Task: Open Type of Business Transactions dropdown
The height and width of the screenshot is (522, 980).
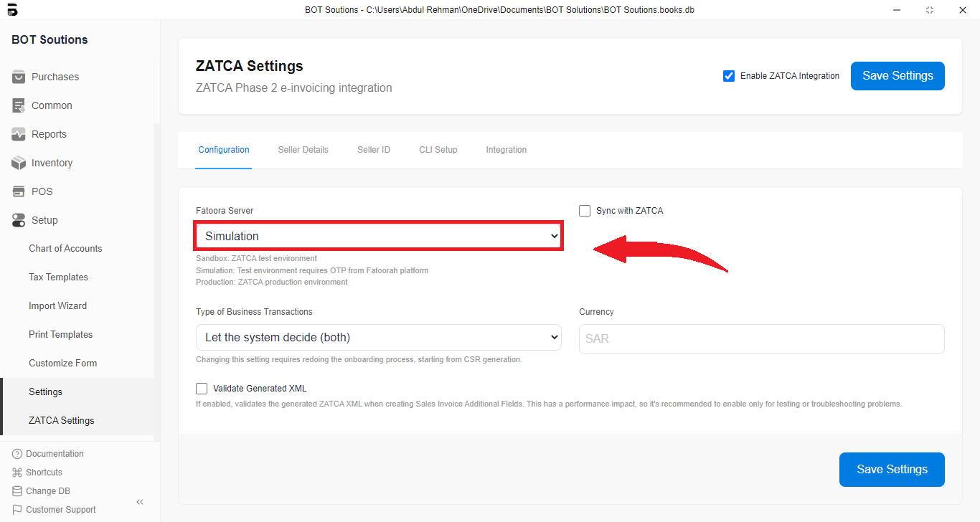Action: point(378,337)
